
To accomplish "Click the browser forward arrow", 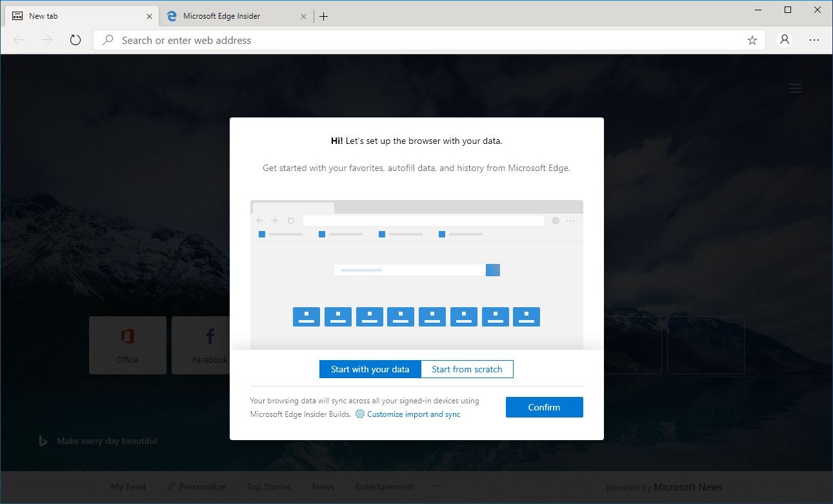I will 47,40.
